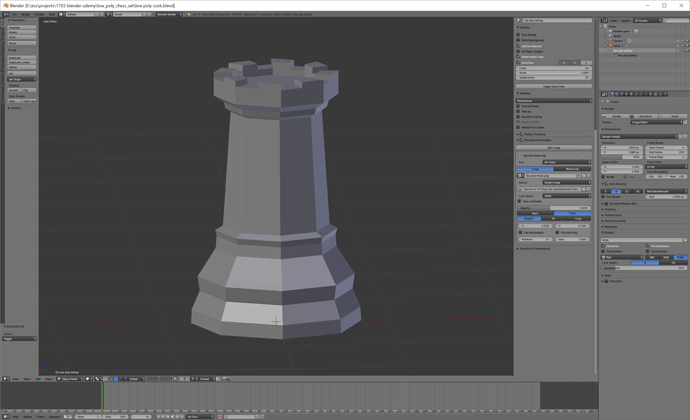Open the File menu
690x420 pixels.
[14, 14]
